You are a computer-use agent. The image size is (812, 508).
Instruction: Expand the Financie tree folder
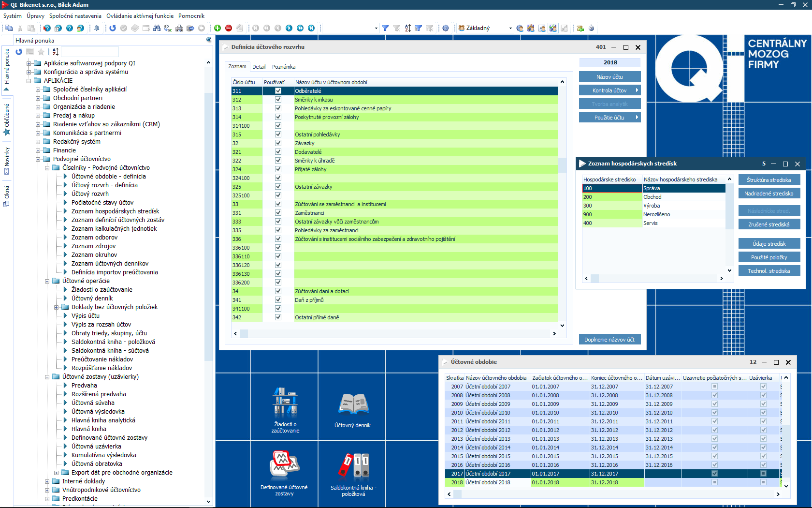click(38, 150)
